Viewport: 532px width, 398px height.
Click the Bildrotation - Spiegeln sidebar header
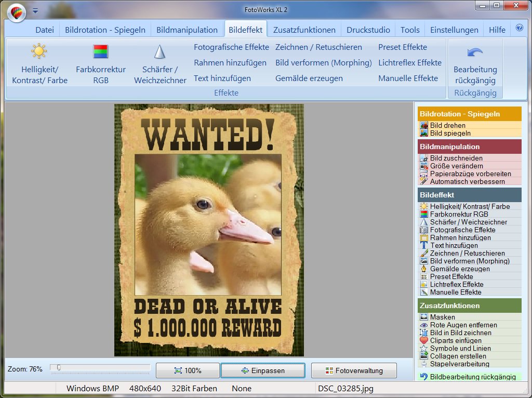(470, 114)
